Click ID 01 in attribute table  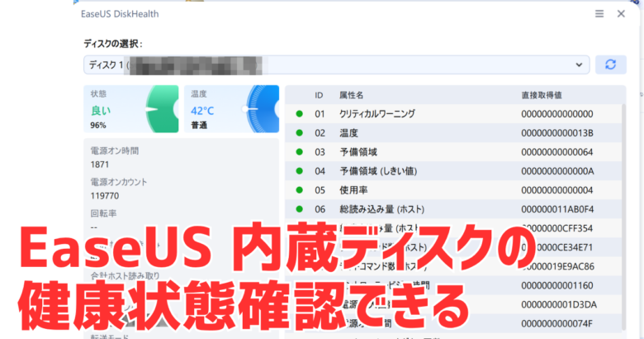(x=320, y=114)
